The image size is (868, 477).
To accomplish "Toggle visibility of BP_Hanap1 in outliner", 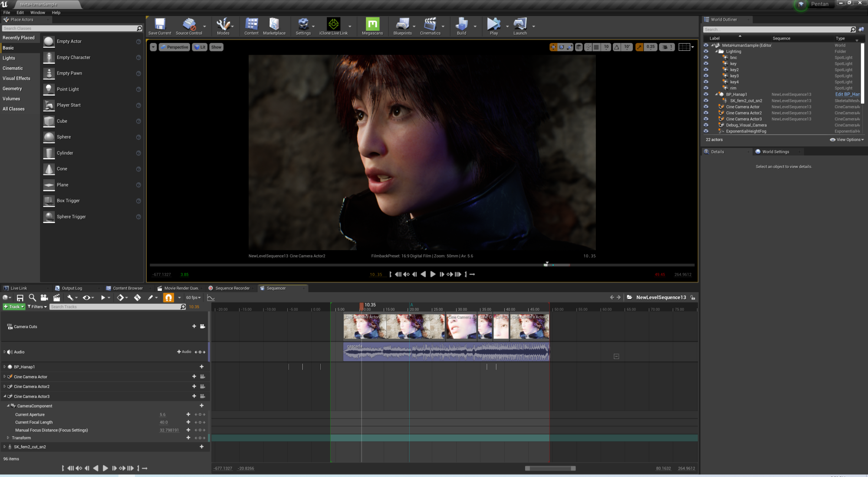I will click(706, 94).
